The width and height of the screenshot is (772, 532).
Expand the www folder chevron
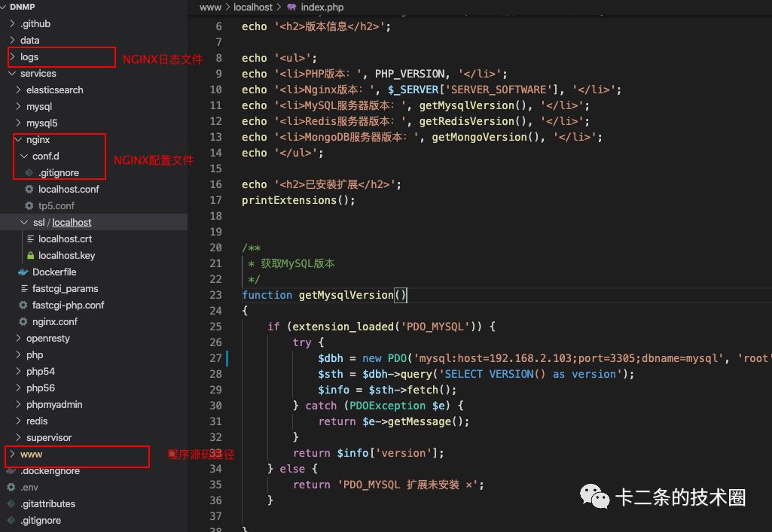click(12, 454)
